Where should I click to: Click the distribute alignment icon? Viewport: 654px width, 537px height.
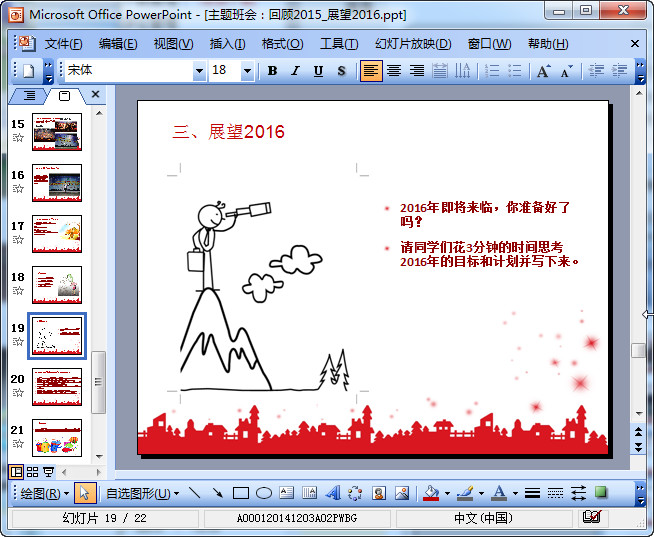tap(440, 71)
